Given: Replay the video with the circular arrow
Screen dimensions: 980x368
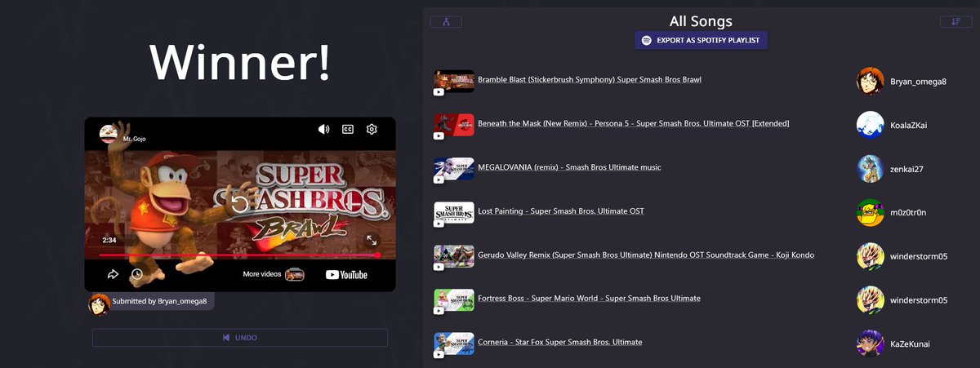Looking at the screenshot, I should (239, 202).
